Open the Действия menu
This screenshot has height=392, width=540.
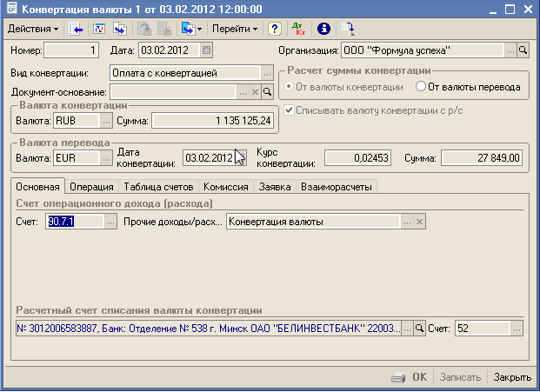click(33, 29)
